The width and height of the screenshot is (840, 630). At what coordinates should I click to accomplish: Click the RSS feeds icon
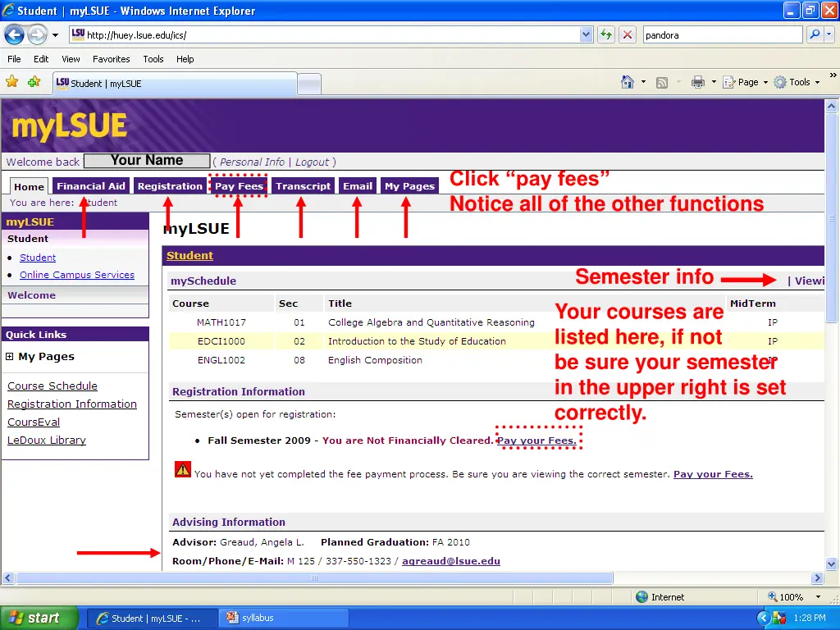(662, 83)
